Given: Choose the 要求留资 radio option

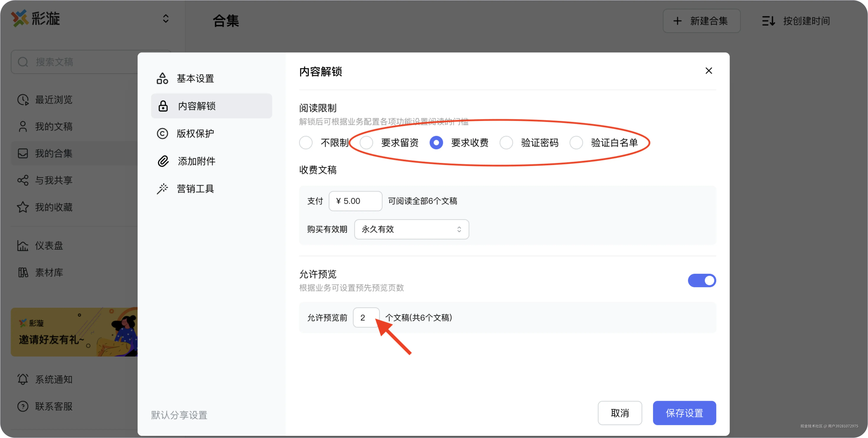Looking at the screenshot, I should coord(366,143).
